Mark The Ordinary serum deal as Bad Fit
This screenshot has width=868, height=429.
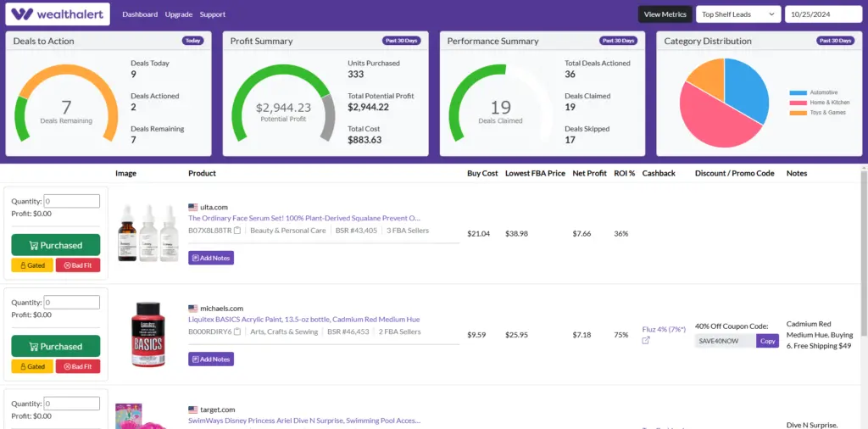coord(78,265)
